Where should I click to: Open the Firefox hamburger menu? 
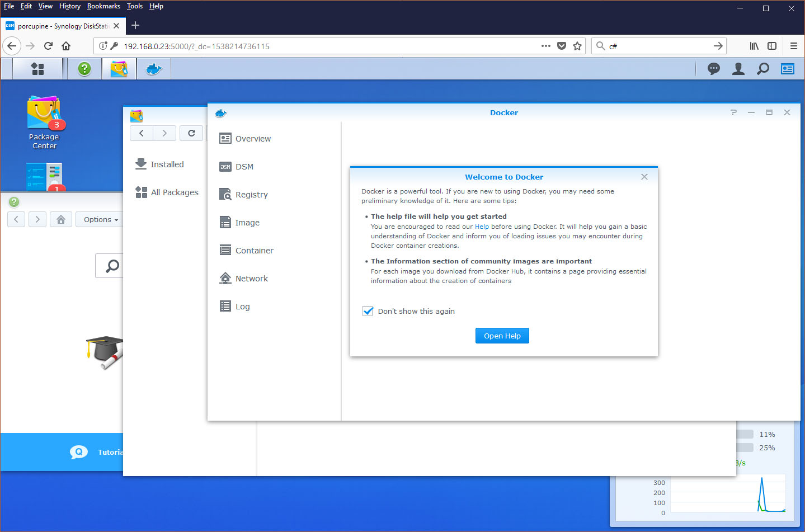793,46
